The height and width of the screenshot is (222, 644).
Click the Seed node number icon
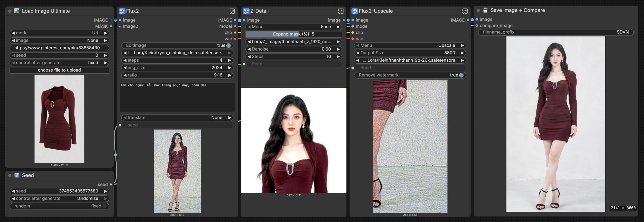coord(17,175)
